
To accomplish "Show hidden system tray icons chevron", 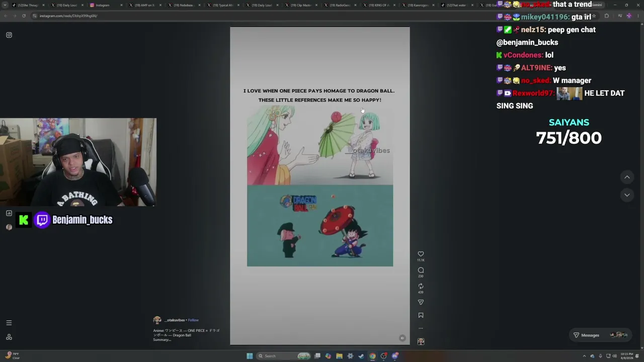I will (x=584, y=356).
